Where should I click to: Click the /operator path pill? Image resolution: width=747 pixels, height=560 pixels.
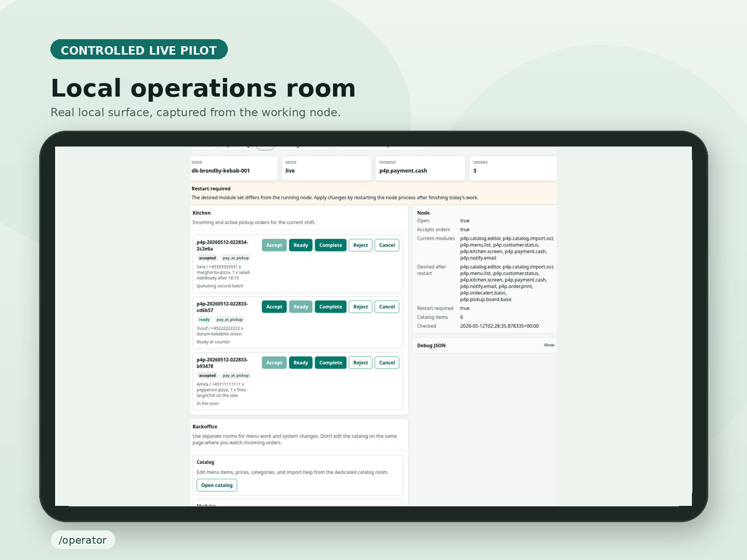tap(83, 540)
